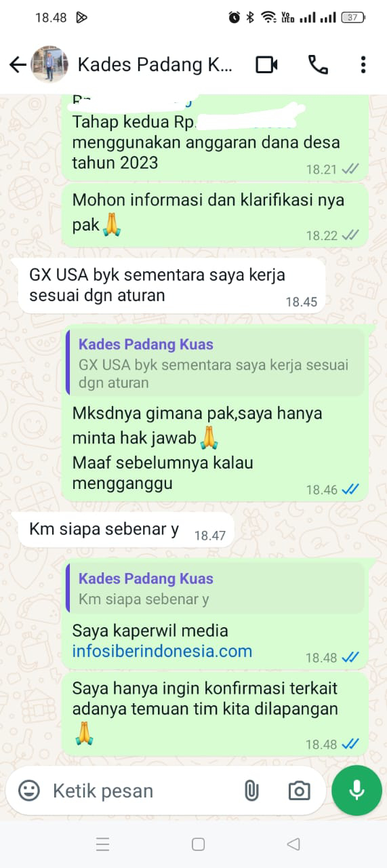
Task: Tap the green microphone voice message button
Action: [x=357, y=791]
